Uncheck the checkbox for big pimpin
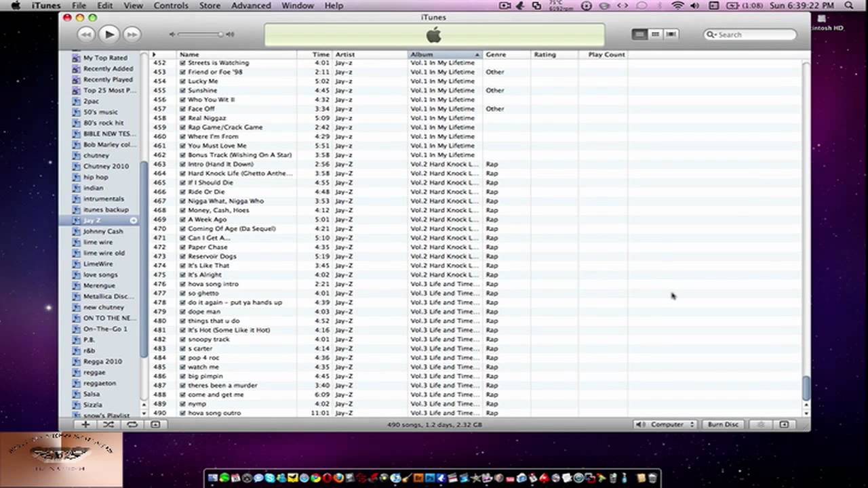868x488 pixels. click(182, 376)
